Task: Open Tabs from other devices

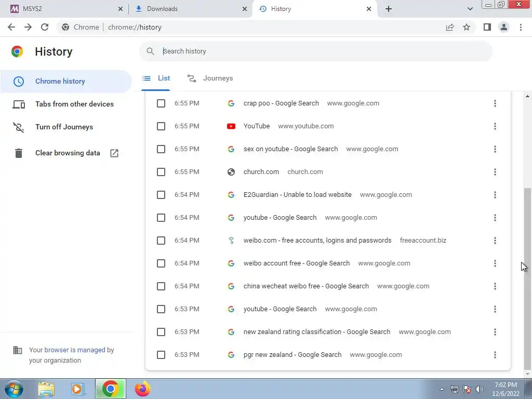Action: tap(66, 104)
